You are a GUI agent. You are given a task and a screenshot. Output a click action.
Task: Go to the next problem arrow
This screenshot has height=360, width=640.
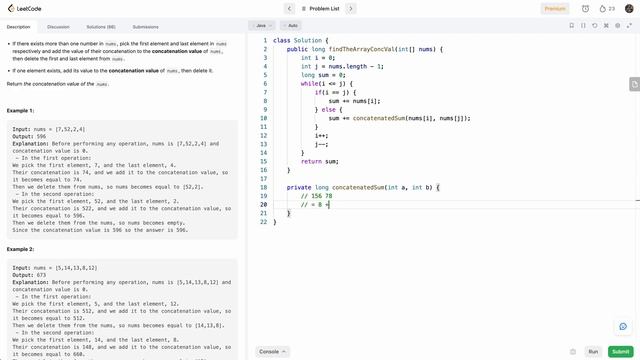[x=351, y=9]
